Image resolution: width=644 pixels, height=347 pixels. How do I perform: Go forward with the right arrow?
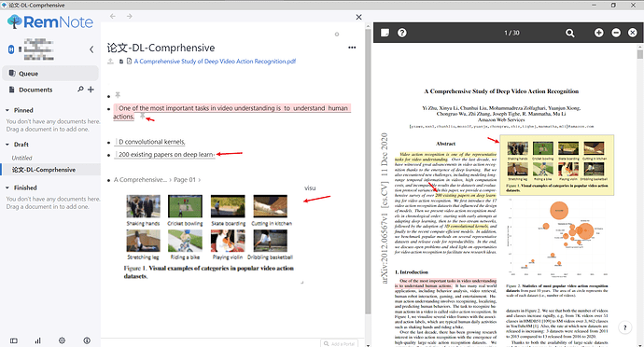(x=130, y=16)
